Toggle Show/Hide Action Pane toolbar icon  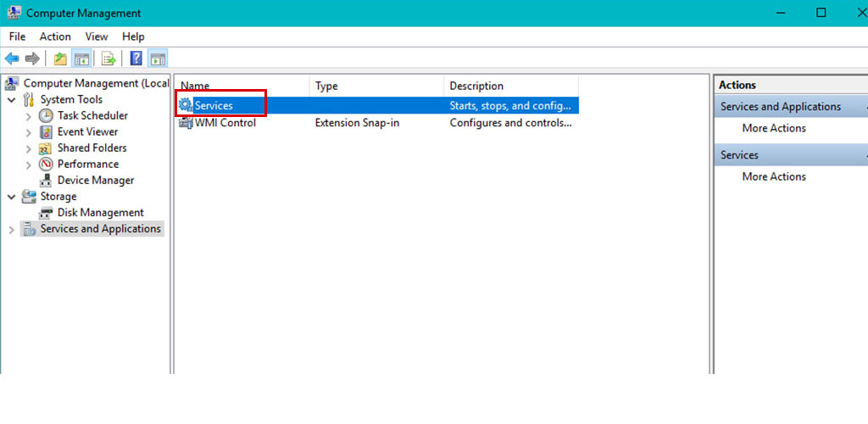(x=159, y=59)
